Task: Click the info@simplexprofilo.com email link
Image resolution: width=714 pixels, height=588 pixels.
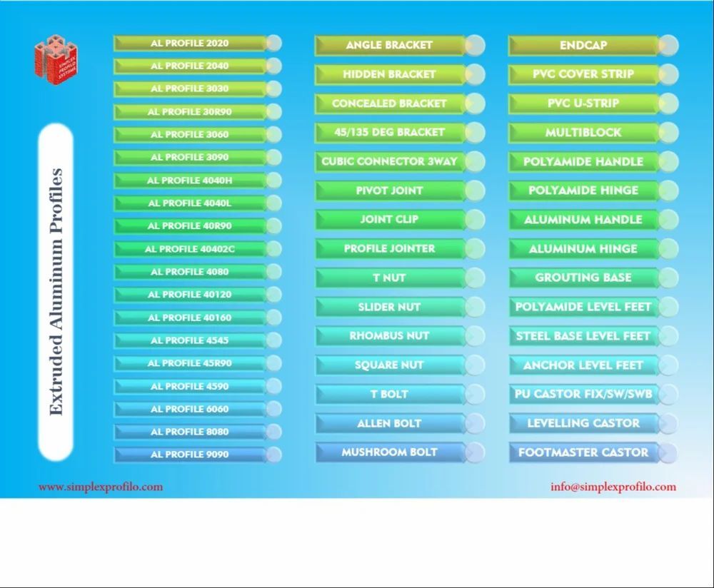Action: [x=613, y=487]
